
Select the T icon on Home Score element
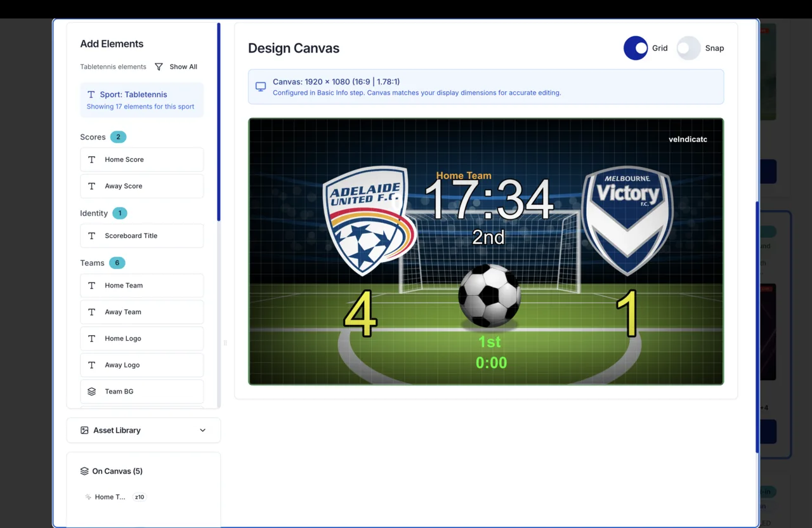[91, 159]
